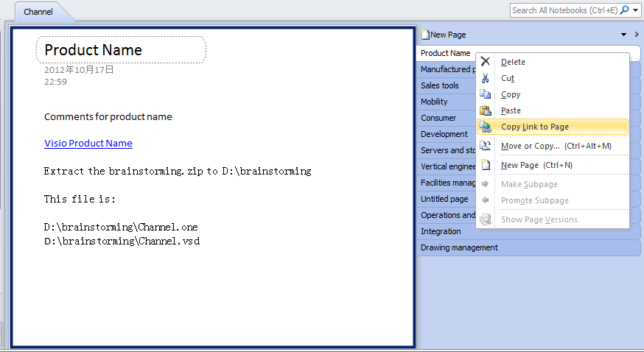
Task: Click the new page icon beside New Page
Action: coord(425,35)
